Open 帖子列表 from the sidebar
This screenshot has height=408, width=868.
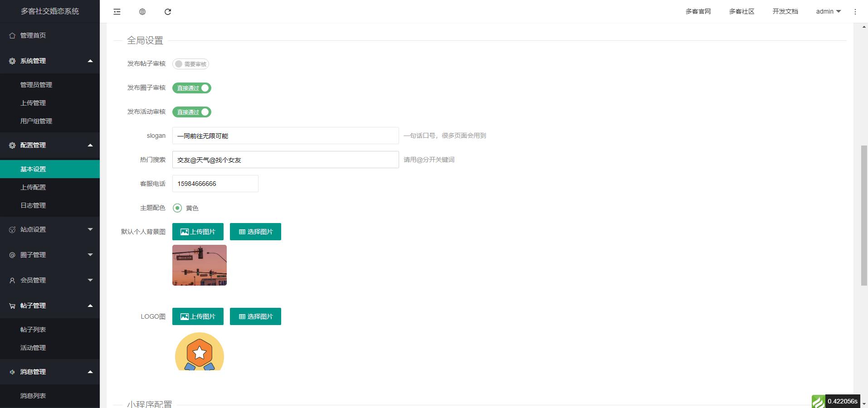[x=33, y=329]
